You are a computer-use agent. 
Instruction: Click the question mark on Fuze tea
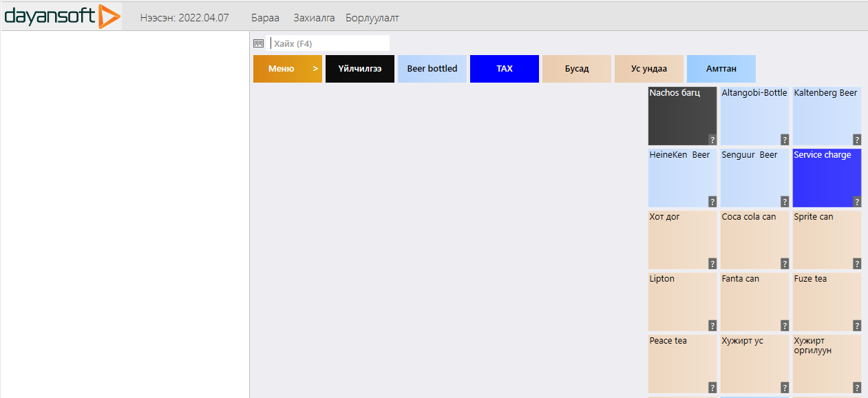(x=857, y=326)
